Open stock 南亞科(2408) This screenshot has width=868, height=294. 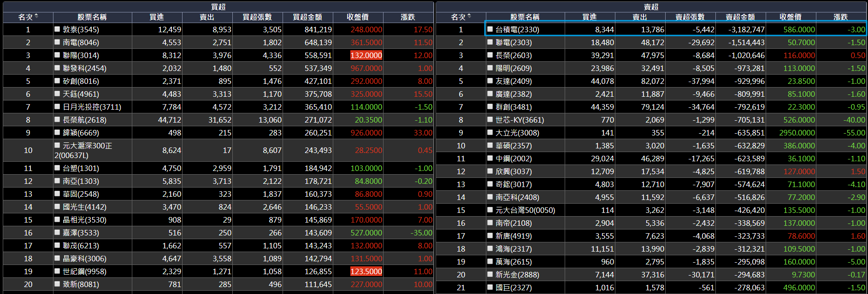pyautogui.click(x=517, y=197)
